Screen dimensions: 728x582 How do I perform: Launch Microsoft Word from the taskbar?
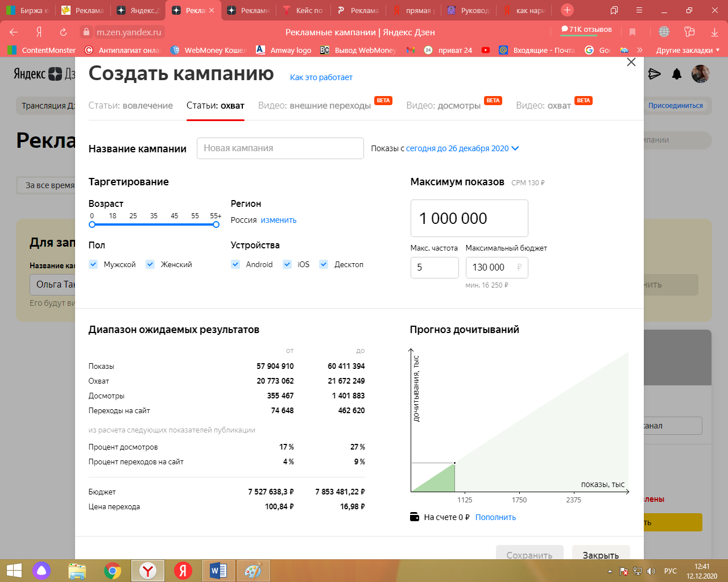[x=218, y=571]
